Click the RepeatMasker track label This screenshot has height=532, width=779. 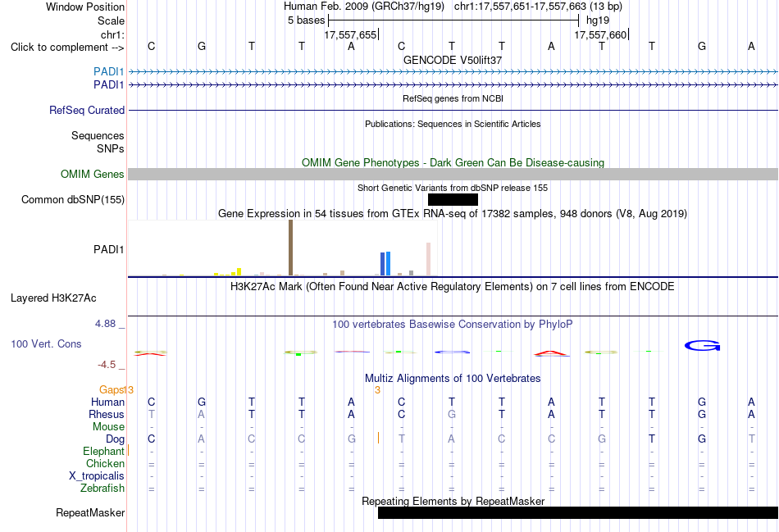tap(90, 512)
